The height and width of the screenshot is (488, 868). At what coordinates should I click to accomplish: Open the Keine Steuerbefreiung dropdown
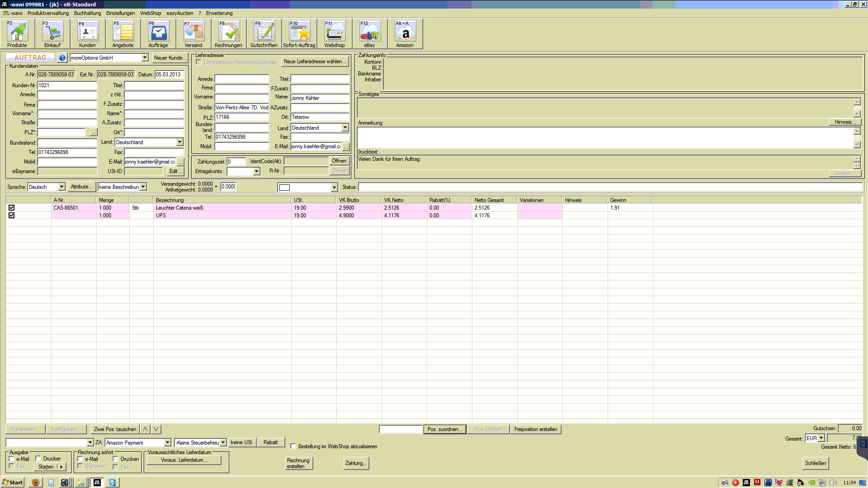pyautogui.click(x=223, y=443)
